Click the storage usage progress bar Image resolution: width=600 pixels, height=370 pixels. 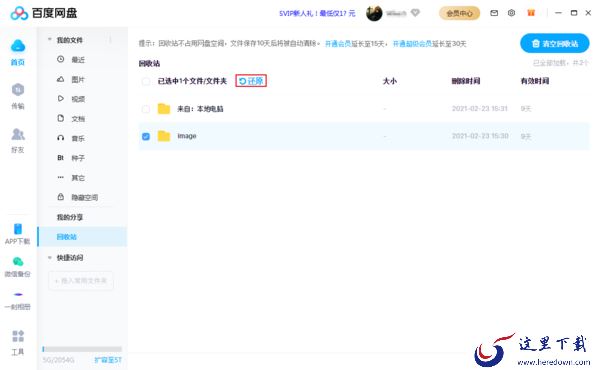tap(82, 349)
